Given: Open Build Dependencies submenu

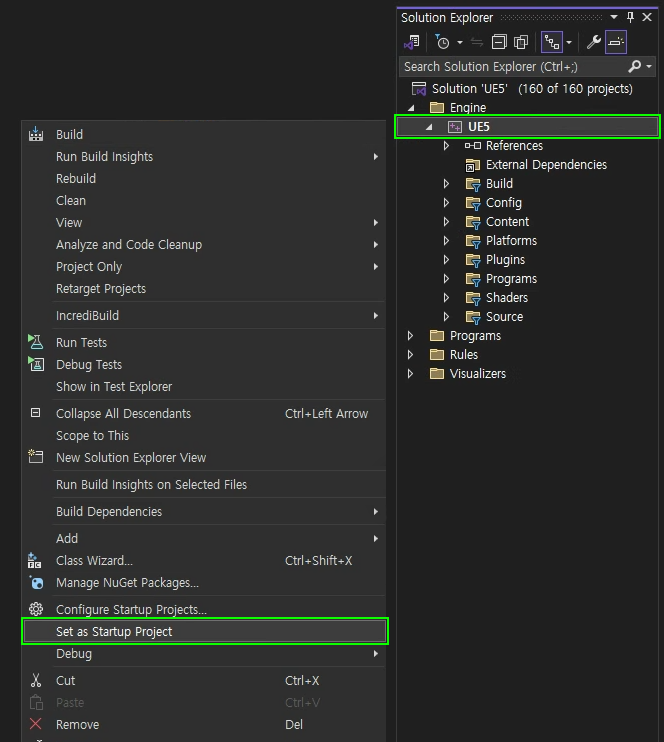Looking at the screenshot, I should (x=204, y=512).
